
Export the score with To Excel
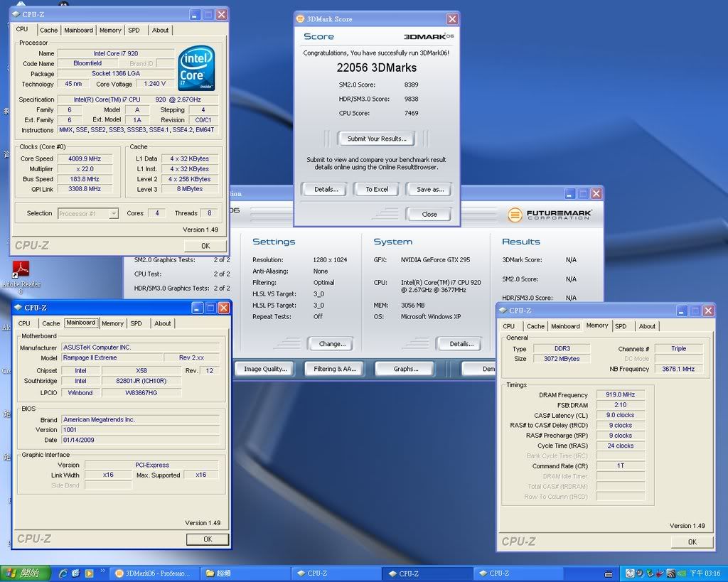pyautogui.click(x=377, y=189)
